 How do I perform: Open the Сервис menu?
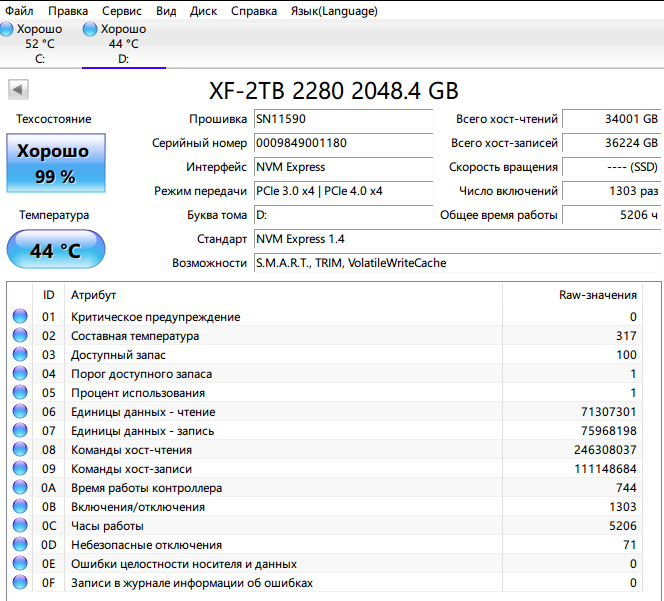pos(122,11)
